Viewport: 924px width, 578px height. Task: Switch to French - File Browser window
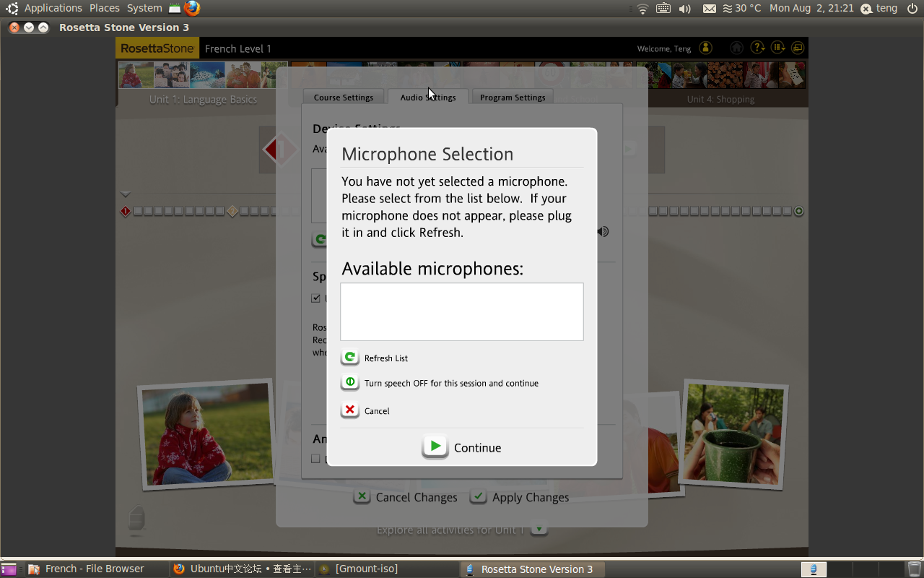coord(95,569)
